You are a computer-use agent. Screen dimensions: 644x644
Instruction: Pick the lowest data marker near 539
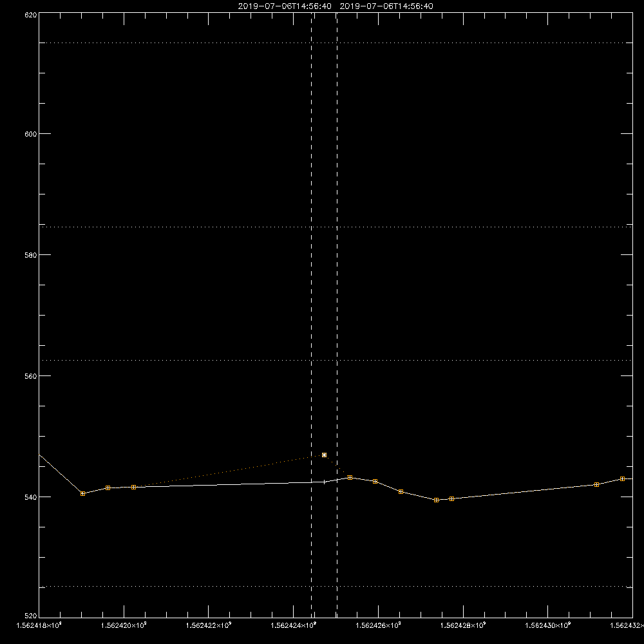[x=436, y=500]
